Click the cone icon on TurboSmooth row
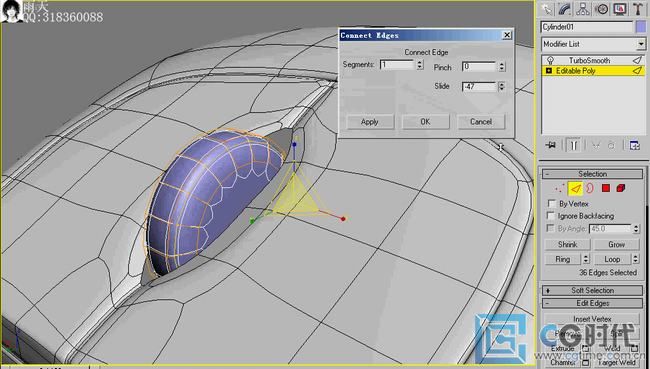The image size is (650, 369). coord(637,61)
